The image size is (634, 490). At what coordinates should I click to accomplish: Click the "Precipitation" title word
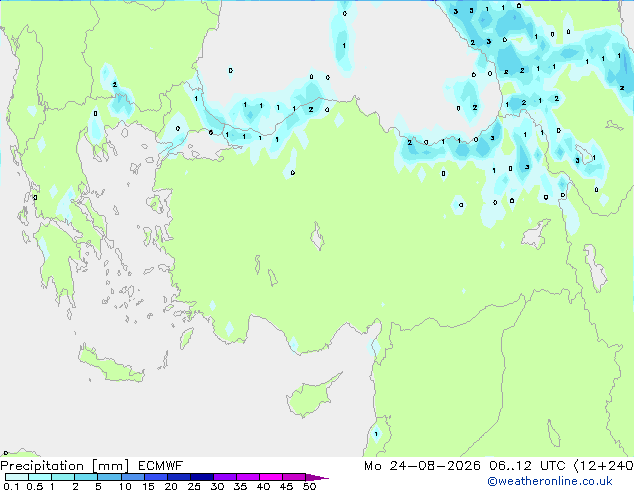click(42, 466)
